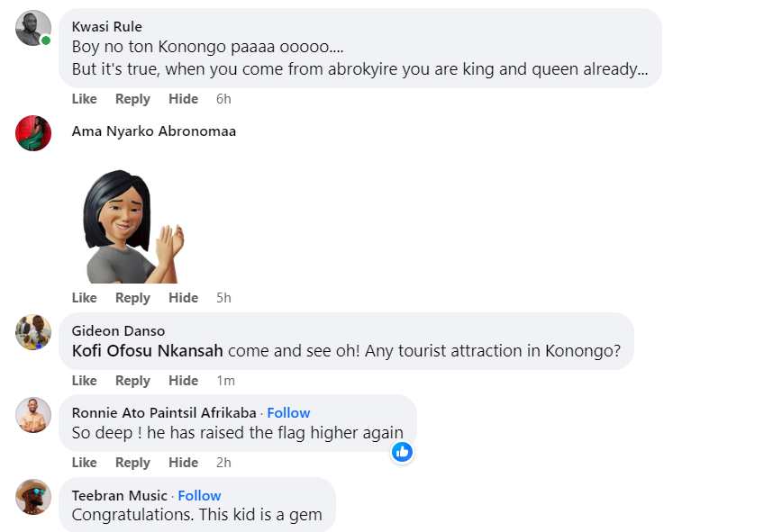Screen dimensions: 773x532
Task: Click the blue like reaction badge
Action: coord(402,452)
